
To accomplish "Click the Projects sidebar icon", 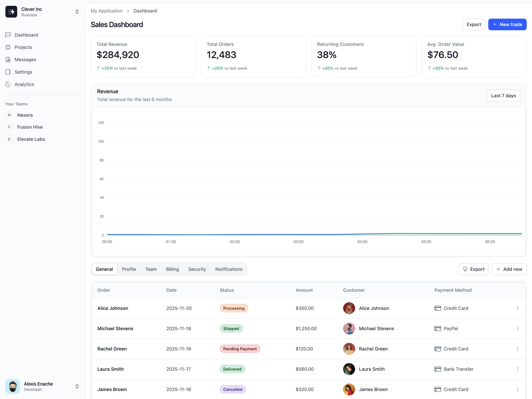I will (8, 47).
